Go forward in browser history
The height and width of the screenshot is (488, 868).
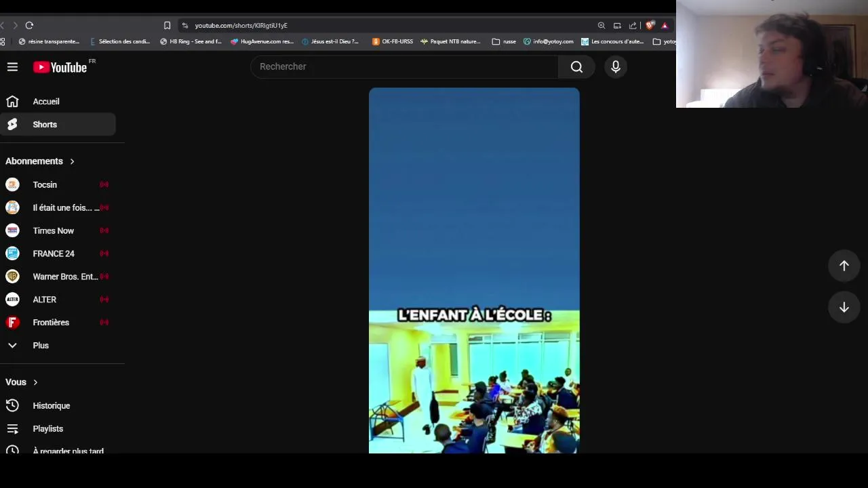(15, 26)
